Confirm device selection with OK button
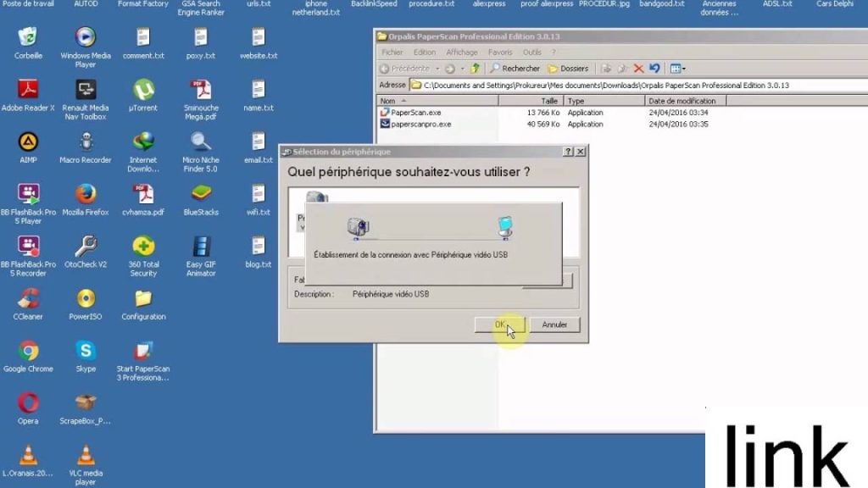Viewport: 868px width, 488px height. point(500,324)
